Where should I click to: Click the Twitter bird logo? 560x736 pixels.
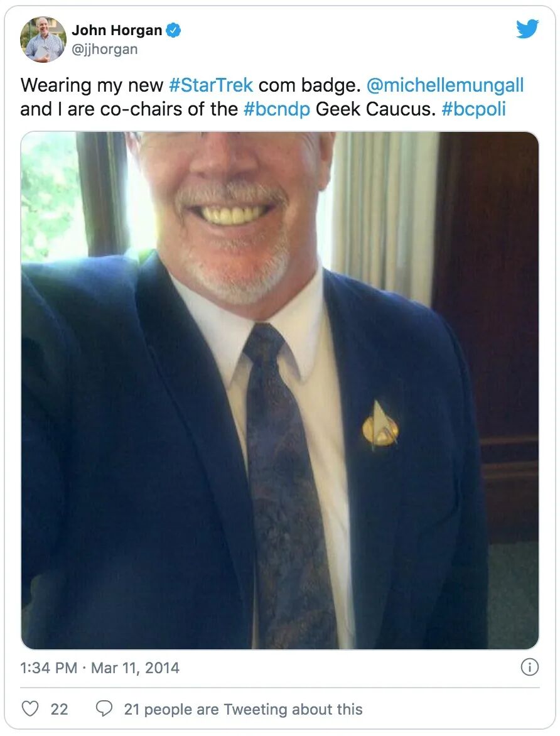click(527, 29)
